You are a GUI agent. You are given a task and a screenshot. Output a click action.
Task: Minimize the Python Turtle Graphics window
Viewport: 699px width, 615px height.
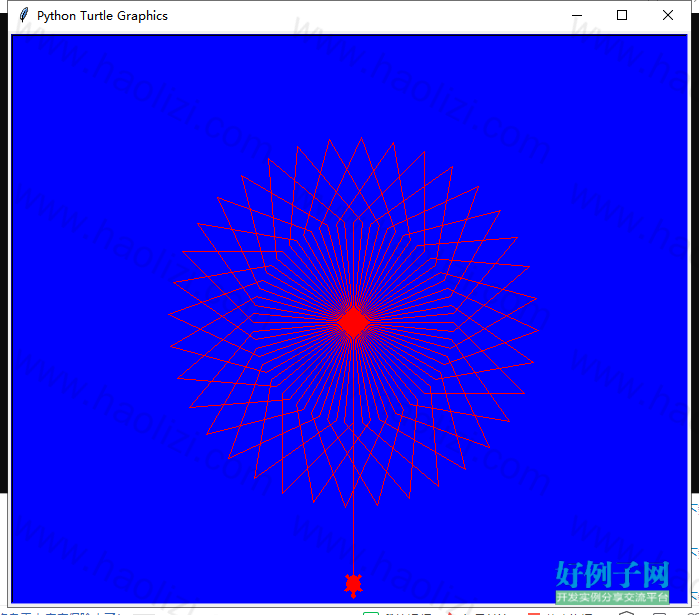click(577, 15)
